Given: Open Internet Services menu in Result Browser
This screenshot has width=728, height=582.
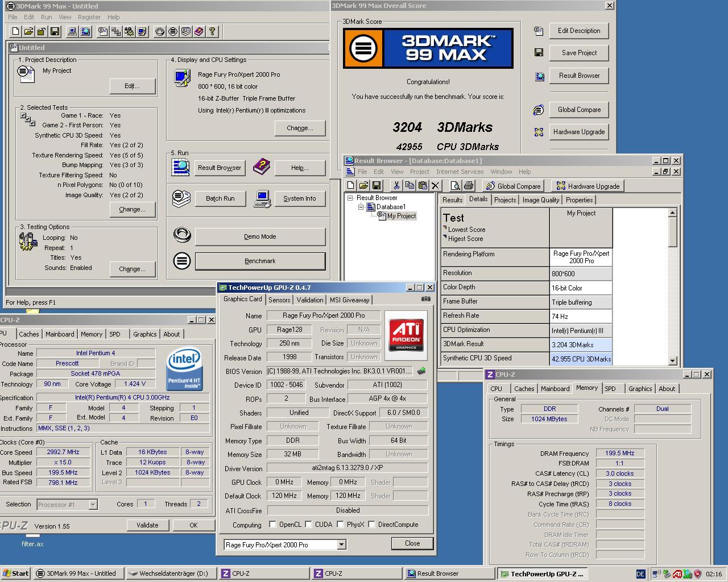Looking at the screenshot, I should point(460,172).
